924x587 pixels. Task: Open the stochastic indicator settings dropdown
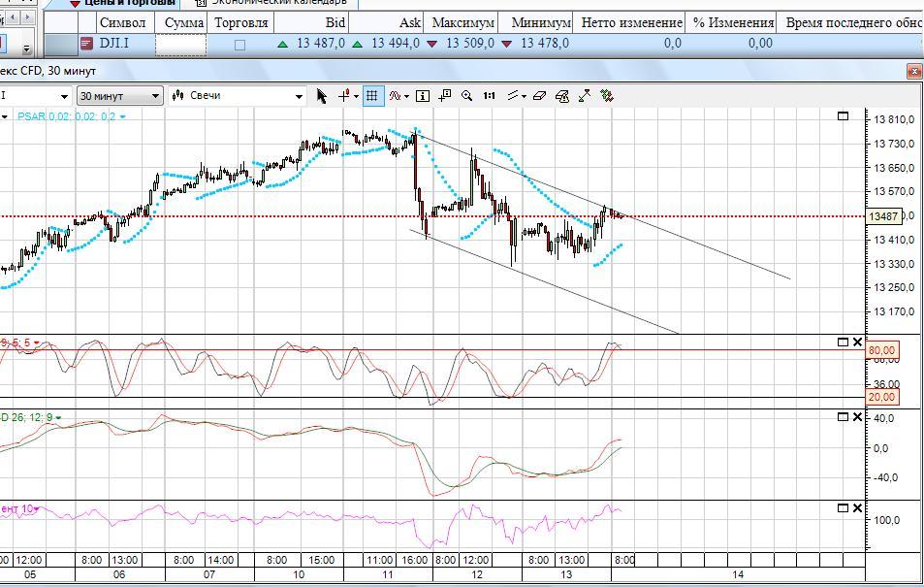[x=37, y=342]
